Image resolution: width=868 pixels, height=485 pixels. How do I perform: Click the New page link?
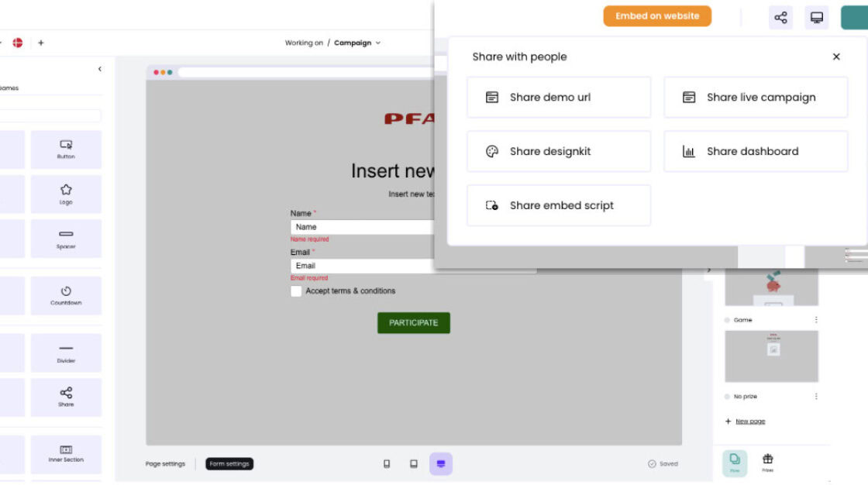[x=750, y=421]
